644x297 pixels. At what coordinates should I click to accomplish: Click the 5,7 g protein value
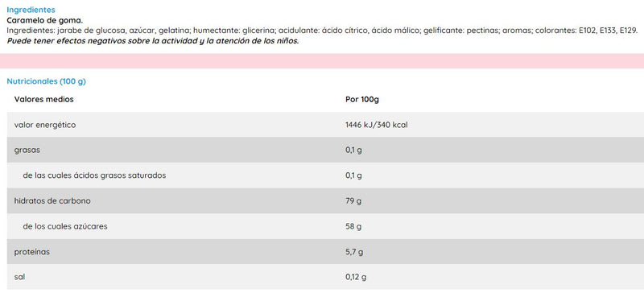click(354, 252)
